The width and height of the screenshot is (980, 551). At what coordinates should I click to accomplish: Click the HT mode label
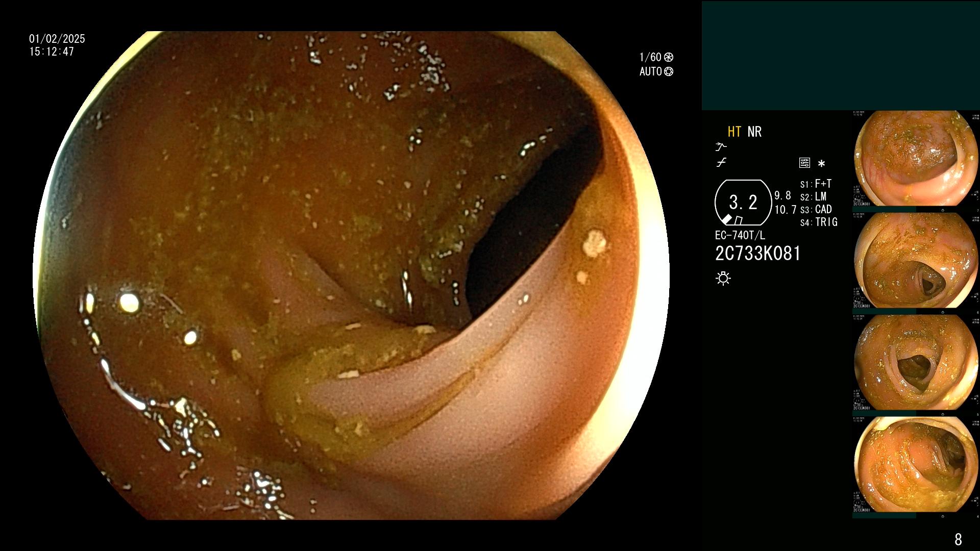(734, 132)
